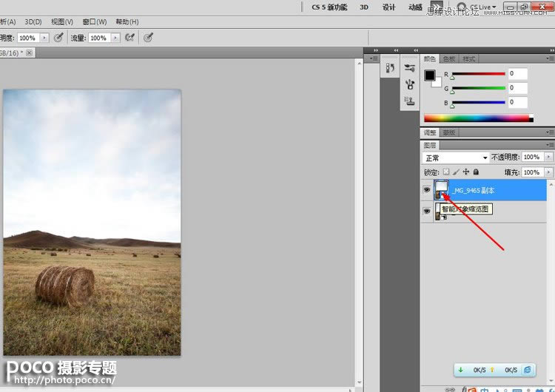
Task: Open the 窗口(W) menu
Action: tap(95, 22)
